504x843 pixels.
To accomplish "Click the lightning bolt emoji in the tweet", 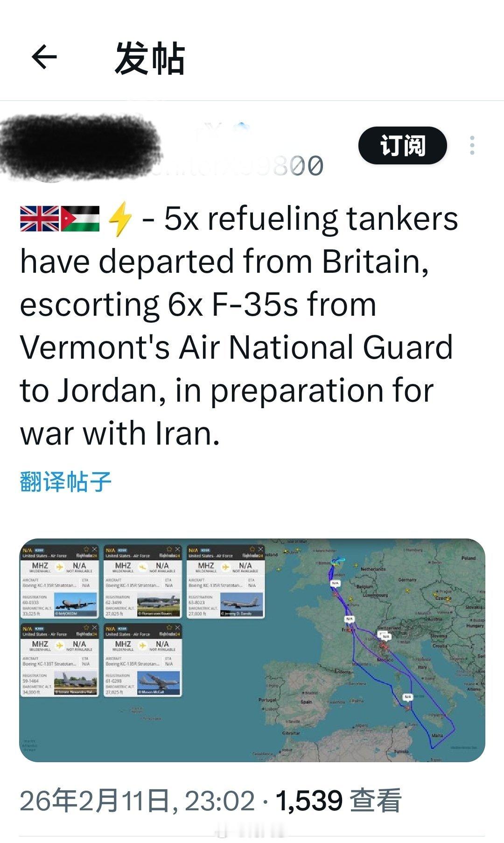I will [119, 219].
